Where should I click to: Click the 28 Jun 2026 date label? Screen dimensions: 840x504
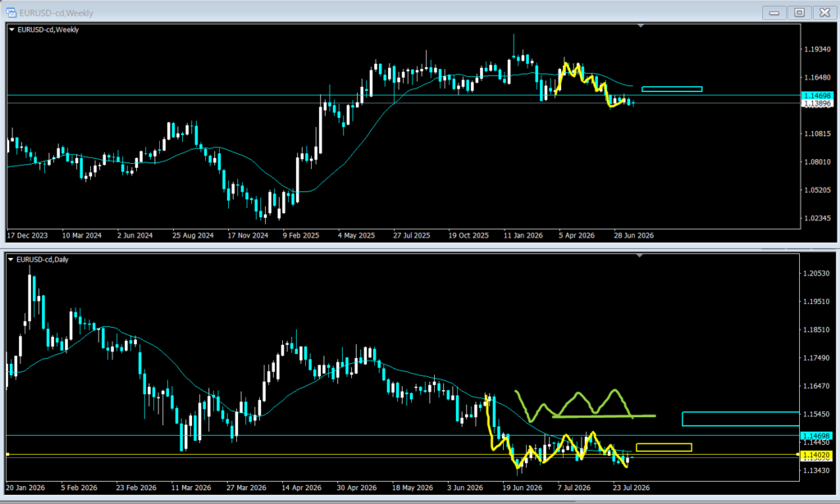click(634, 235)
